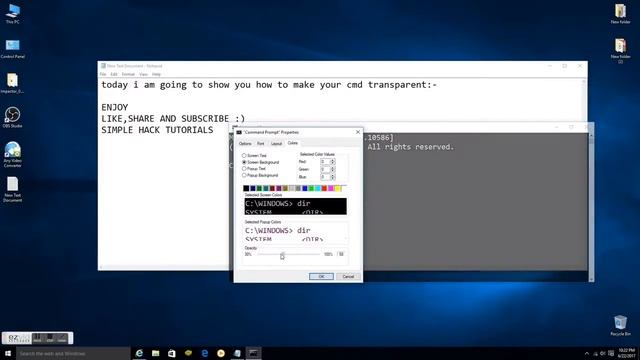Open the Windows Start menu
640x360 pixels.
click(8, 353)
